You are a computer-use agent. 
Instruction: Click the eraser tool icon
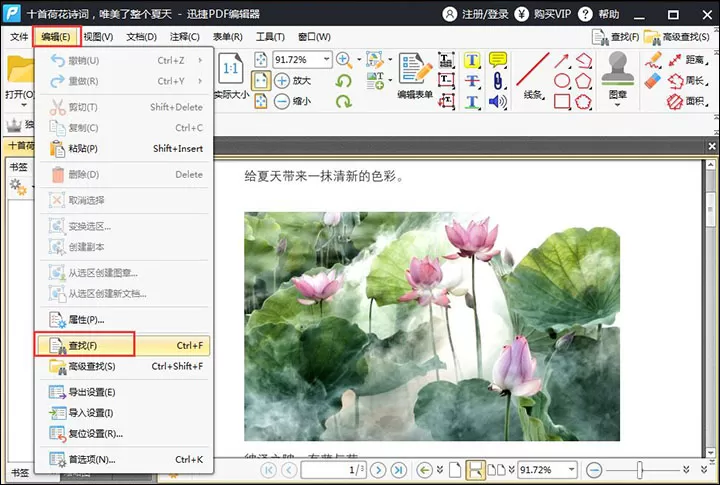pos(652,81)
